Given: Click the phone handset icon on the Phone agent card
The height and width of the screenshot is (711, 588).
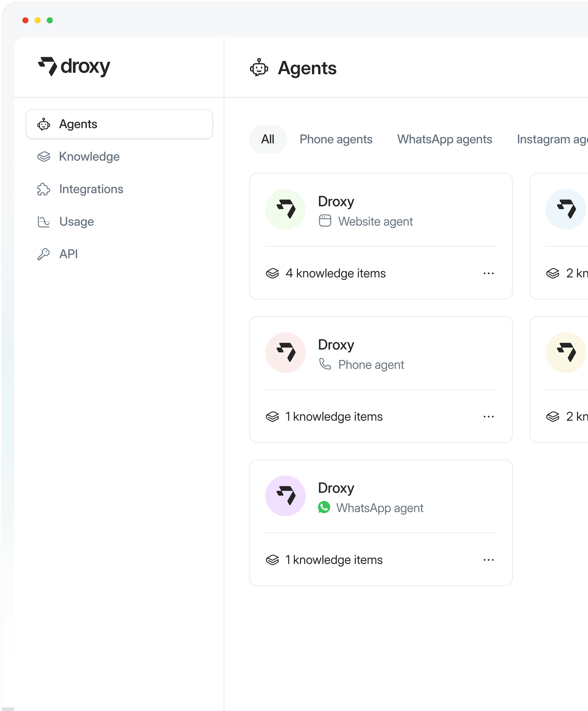Looking at the screenshot, I should click(x=325, y=364).
